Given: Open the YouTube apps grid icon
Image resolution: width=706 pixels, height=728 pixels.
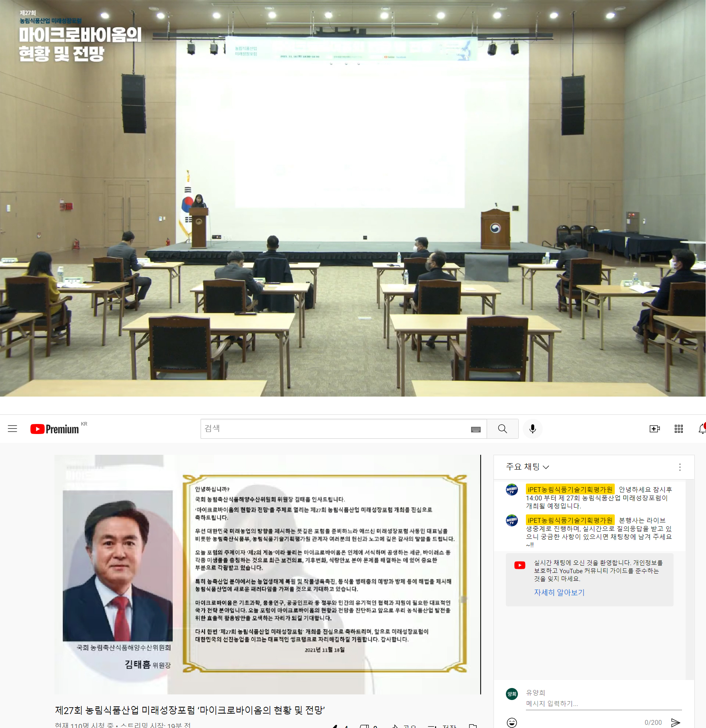Looking at the screenshot, I should (x=679, y=428).
